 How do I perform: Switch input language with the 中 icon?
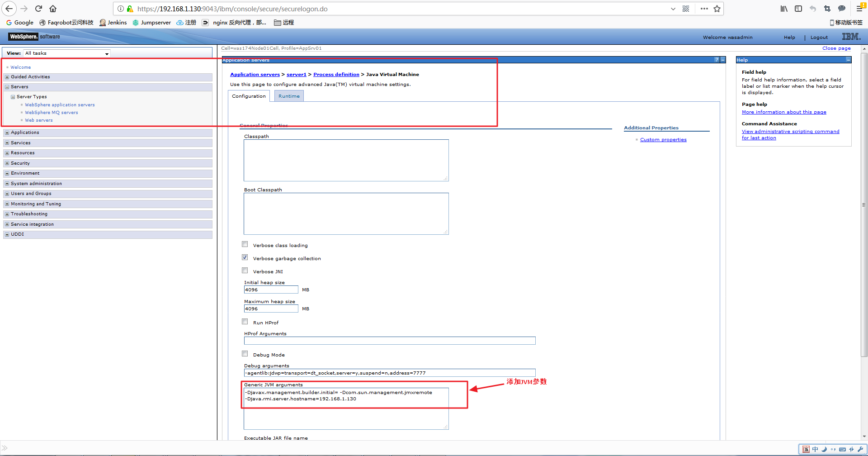coord(815,449)
